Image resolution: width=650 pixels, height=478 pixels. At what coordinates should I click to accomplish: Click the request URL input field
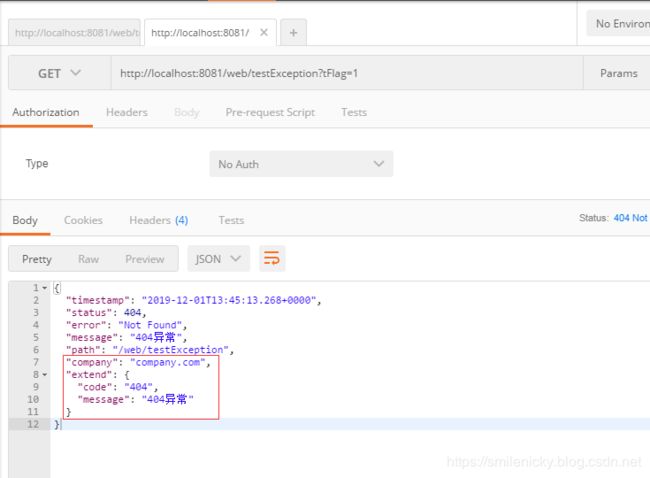[x=347, y=73]
